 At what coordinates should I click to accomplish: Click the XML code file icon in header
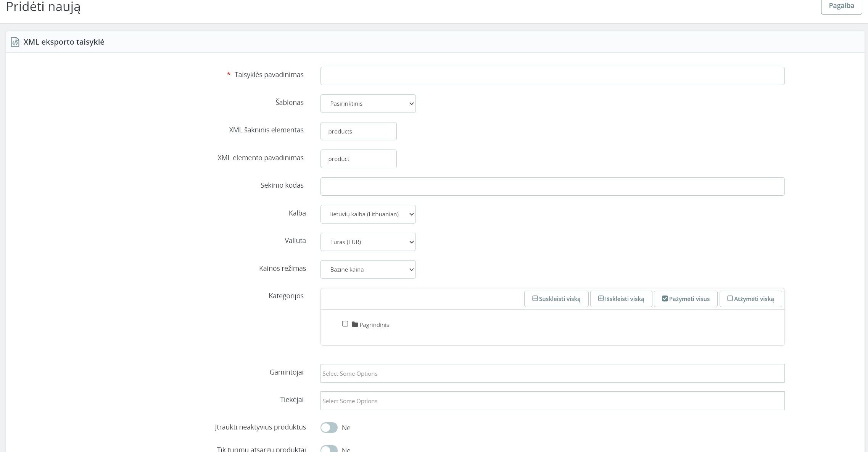pyautogui.click(x=15, y=42)
